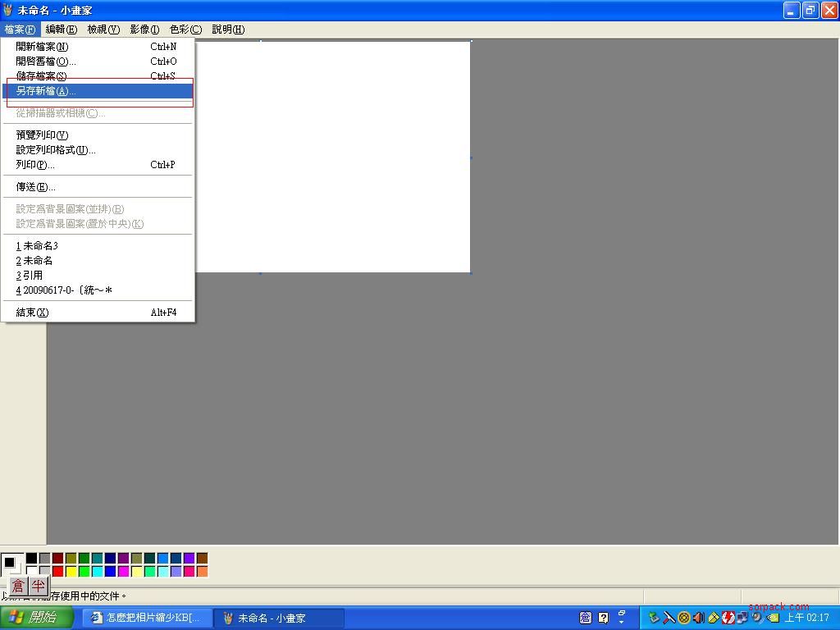Open recent file 4 starting with 20090617-0-
This screenshot has width=840, height=630.
[x=64, y=290]
